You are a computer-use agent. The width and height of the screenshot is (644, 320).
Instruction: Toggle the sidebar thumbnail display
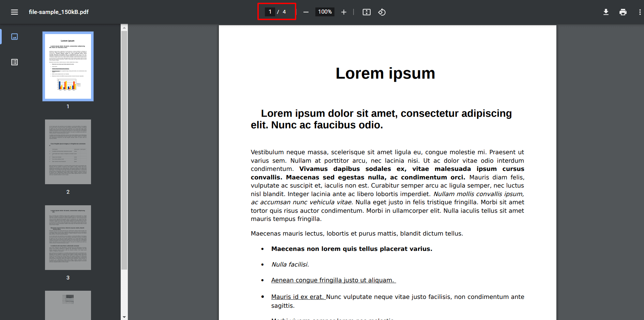point(14,37)
